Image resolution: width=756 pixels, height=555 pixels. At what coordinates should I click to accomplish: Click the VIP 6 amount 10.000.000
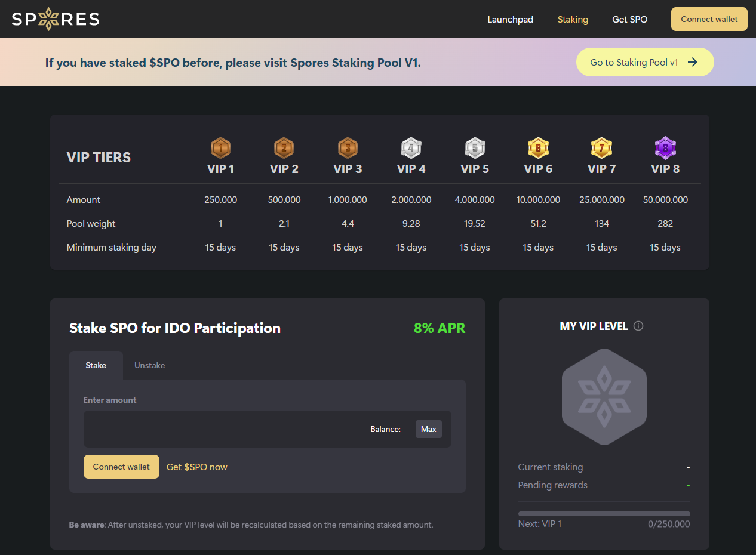538,200
